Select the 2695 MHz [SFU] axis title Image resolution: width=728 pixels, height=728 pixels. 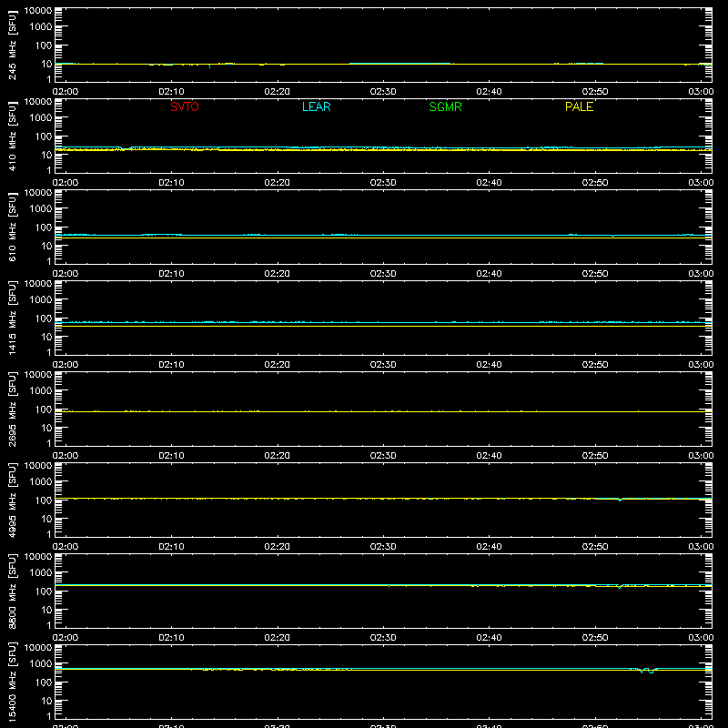point(12,409)
